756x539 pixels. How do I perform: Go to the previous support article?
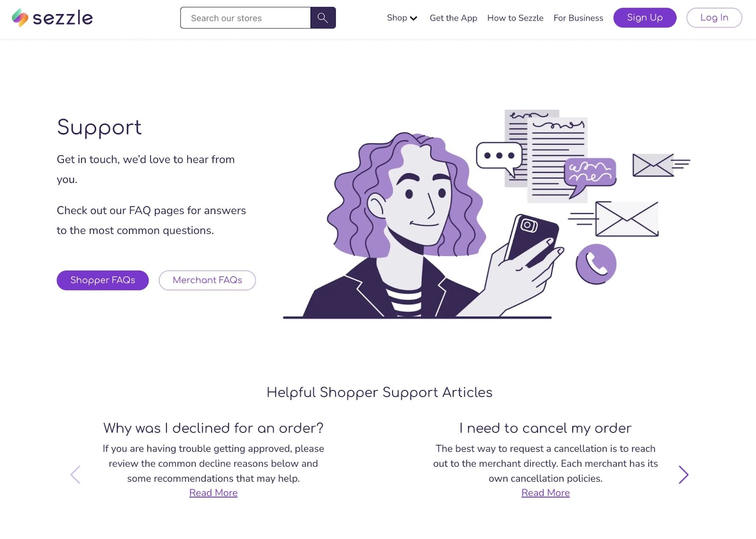75,474
